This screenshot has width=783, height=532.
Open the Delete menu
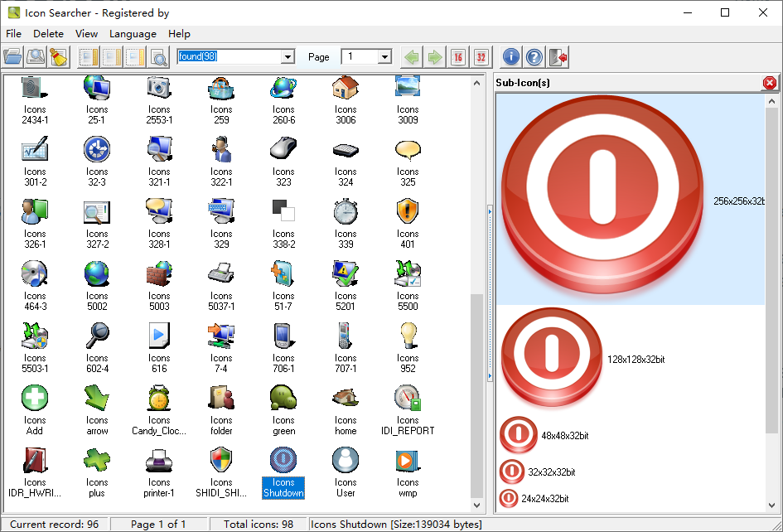[x=48, y=33]
